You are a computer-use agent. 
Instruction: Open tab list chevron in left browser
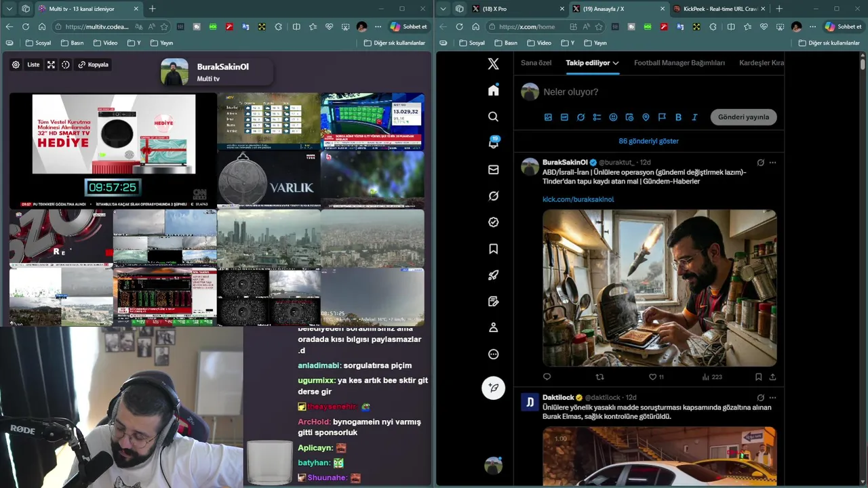[x=9, y=9]
